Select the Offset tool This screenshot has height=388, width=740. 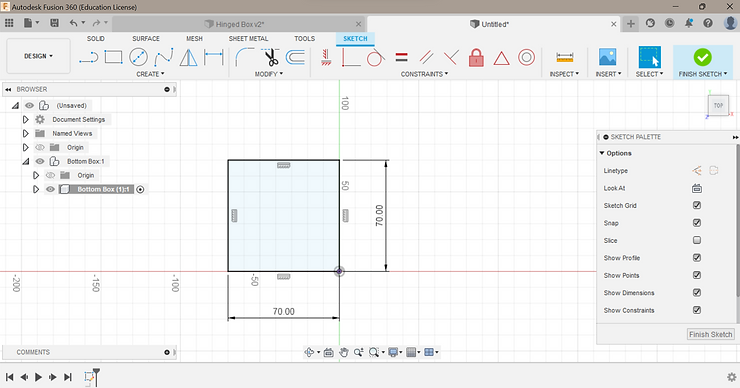[296, 58]
